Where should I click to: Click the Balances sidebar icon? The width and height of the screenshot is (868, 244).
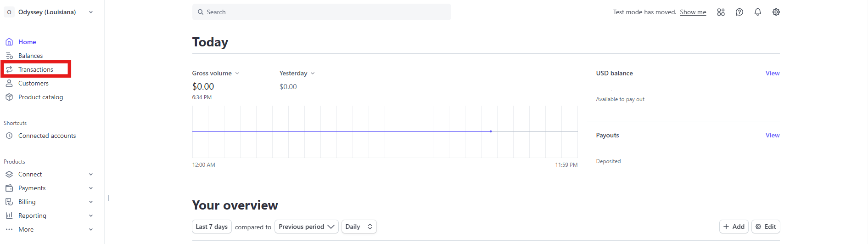click(x=9, y=56)
